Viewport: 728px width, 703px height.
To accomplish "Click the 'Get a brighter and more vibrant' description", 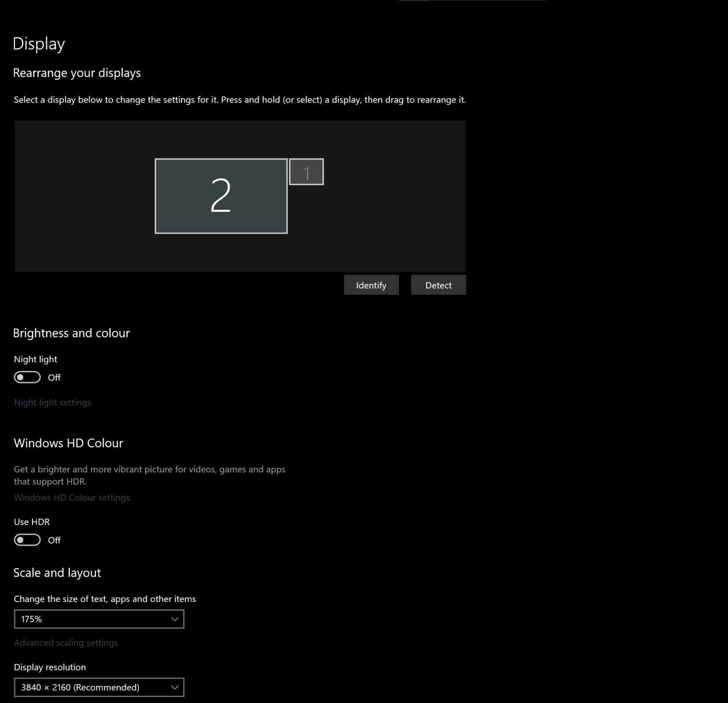I will [x=149, y=475].
